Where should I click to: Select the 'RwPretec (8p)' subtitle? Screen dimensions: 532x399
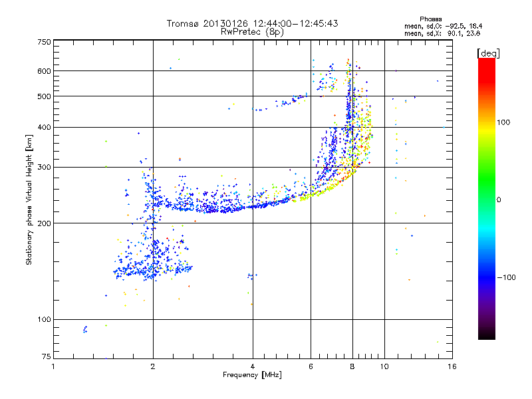(252, 32)
